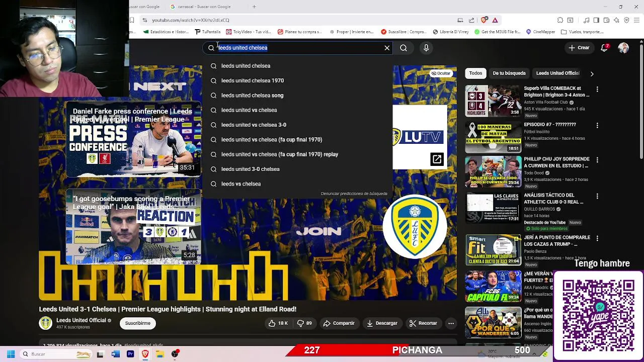The width and height of the screenshot is (644, 362).
Task: Start voice search with microphone icon
Action: pyautogui.click(x=426, y=48)
